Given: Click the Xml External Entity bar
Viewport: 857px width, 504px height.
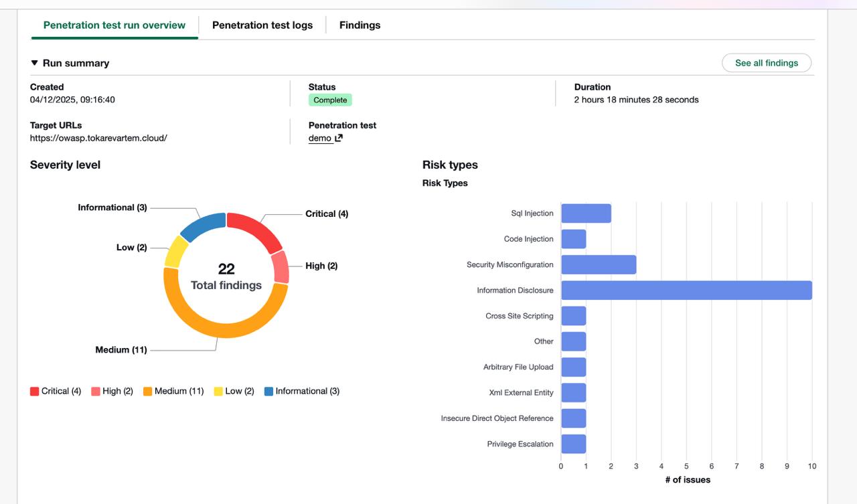Looking at the screenshot, I should pyautogui.click(x=573, y=392).
